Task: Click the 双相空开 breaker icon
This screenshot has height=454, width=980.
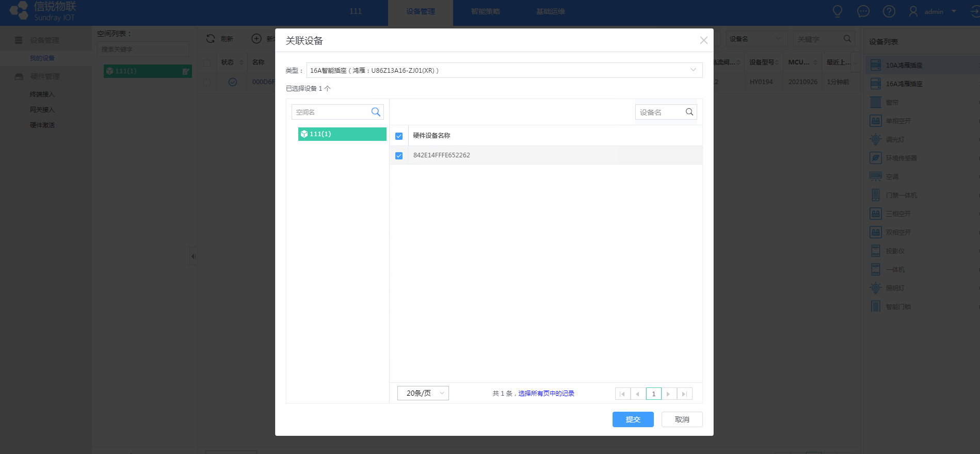Action: pyautogui.click(x=876, y=232)
